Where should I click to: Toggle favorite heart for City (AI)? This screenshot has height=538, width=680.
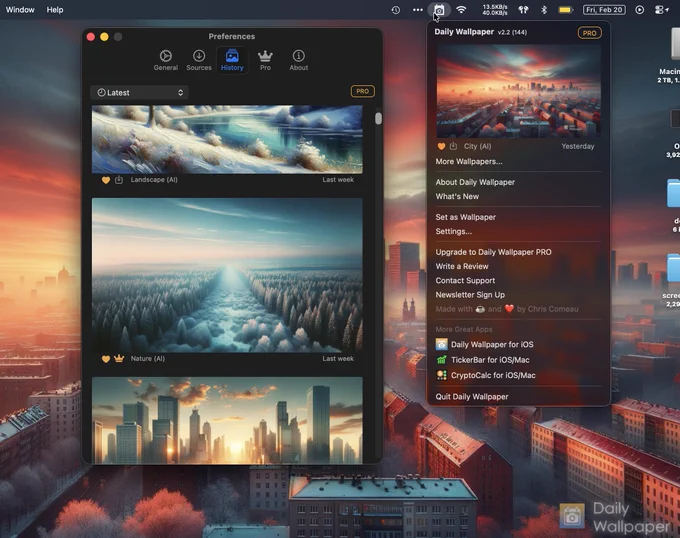(x=441, y=147)
